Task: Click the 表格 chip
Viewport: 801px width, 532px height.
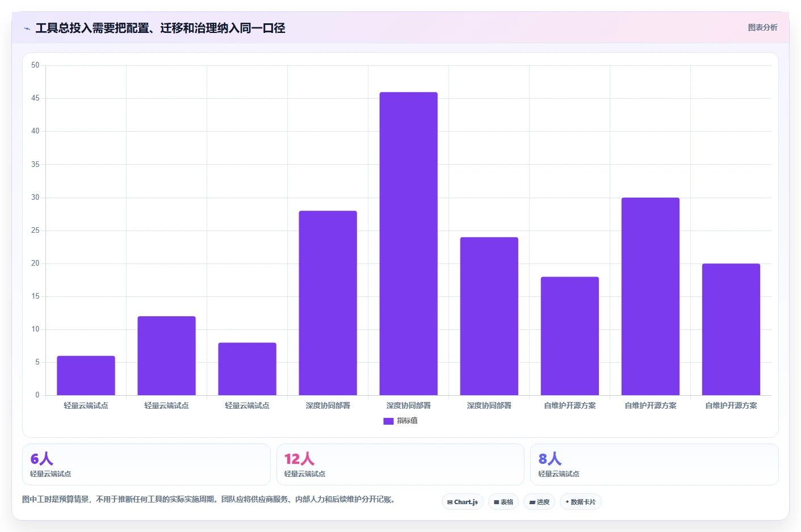Action: point(504,502)
